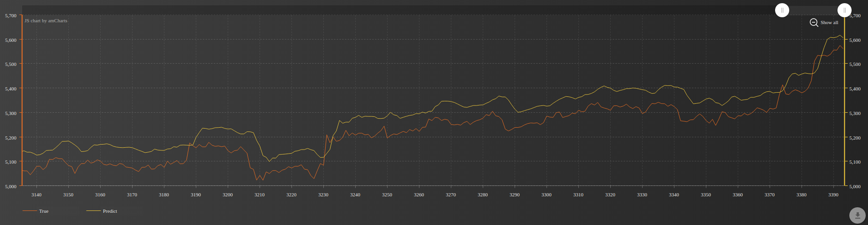This screenshot has height=225, width=868.
Task: Open the JS chart by amCharts link
Action: click(46, 21)
